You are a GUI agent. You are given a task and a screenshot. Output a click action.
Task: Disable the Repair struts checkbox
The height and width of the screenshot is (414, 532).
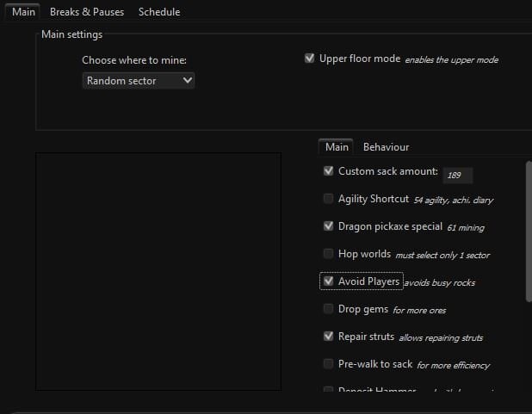tap(328, 337)
